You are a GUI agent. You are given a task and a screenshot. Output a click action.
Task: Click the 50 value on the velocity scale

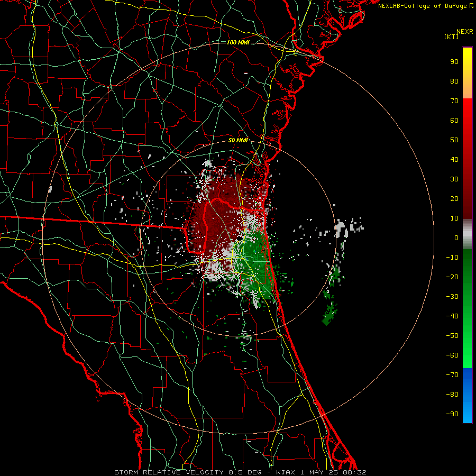(454, 140)
